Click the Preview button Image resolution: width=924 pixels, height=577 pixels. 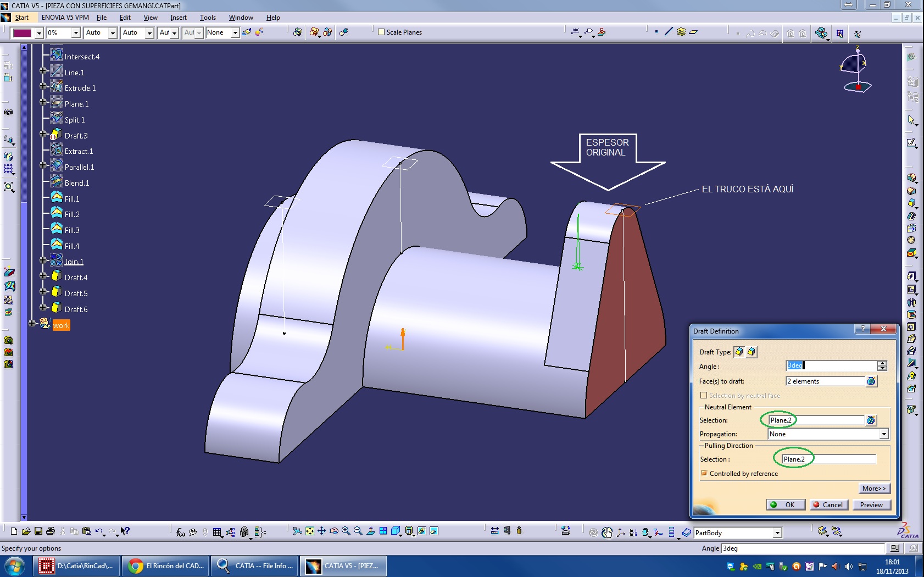(x=871, y=504)
